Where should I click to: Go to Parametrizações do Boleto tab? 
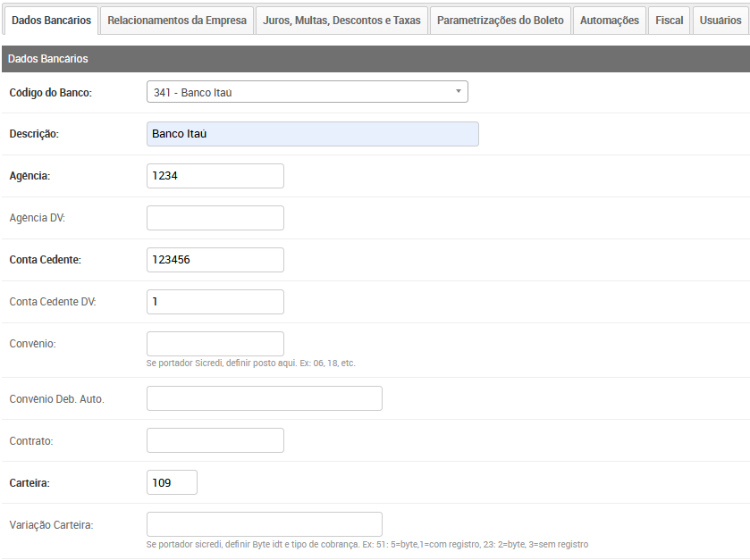pyautogui.click(x=500, y=20)
